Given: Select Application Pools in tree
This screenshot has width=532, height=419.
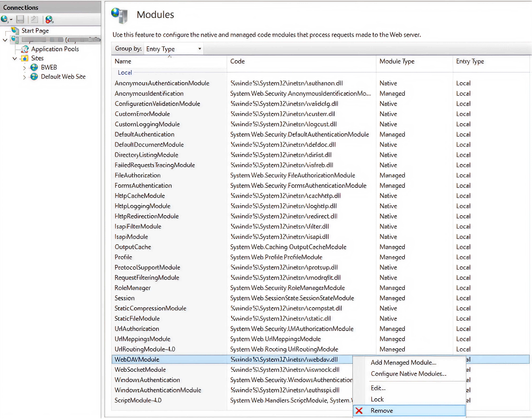Looking at the screenshot, I should coord(55,49).
